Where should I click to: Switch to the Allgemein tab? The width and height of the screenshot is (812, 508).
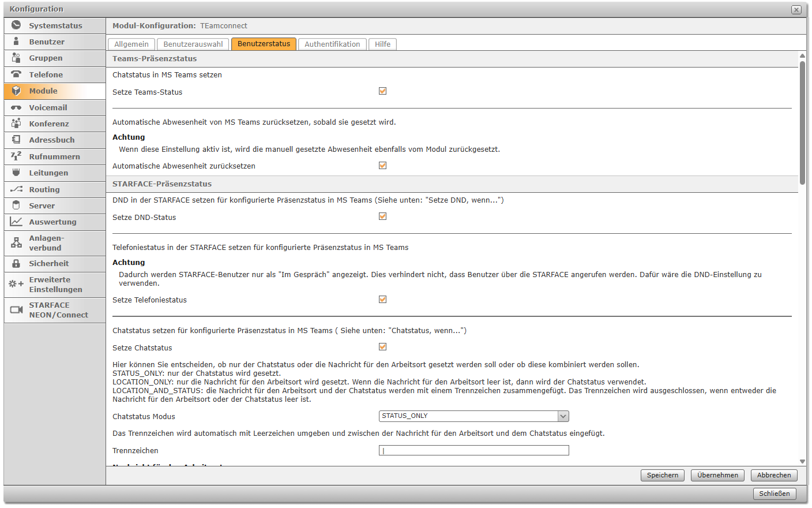[x=131, y=44]
